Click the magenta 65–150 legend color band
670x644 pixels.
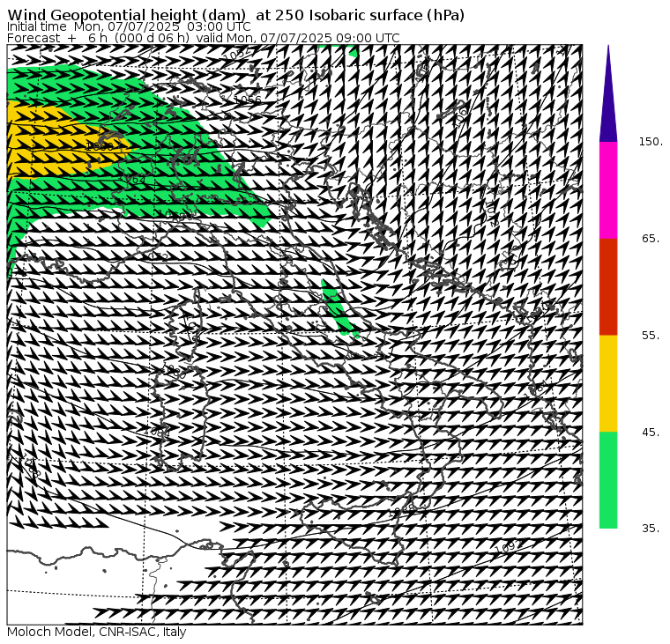[x=608, y=190]
